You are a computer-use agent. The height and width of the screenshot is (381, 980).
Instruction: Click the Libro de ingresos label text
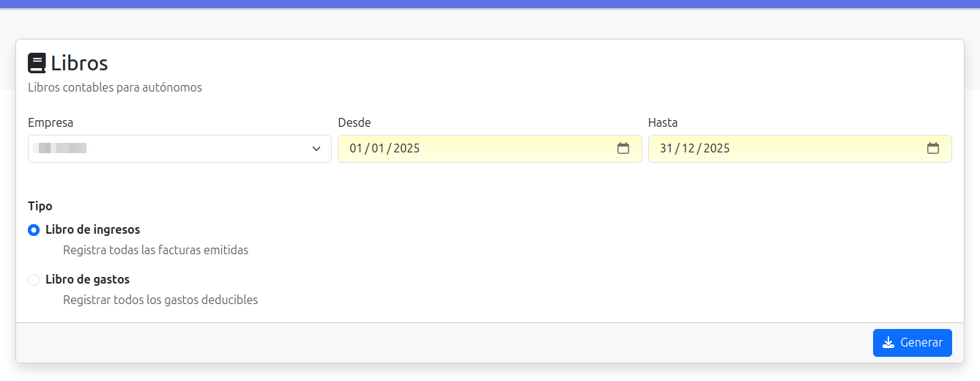[92, 229]
